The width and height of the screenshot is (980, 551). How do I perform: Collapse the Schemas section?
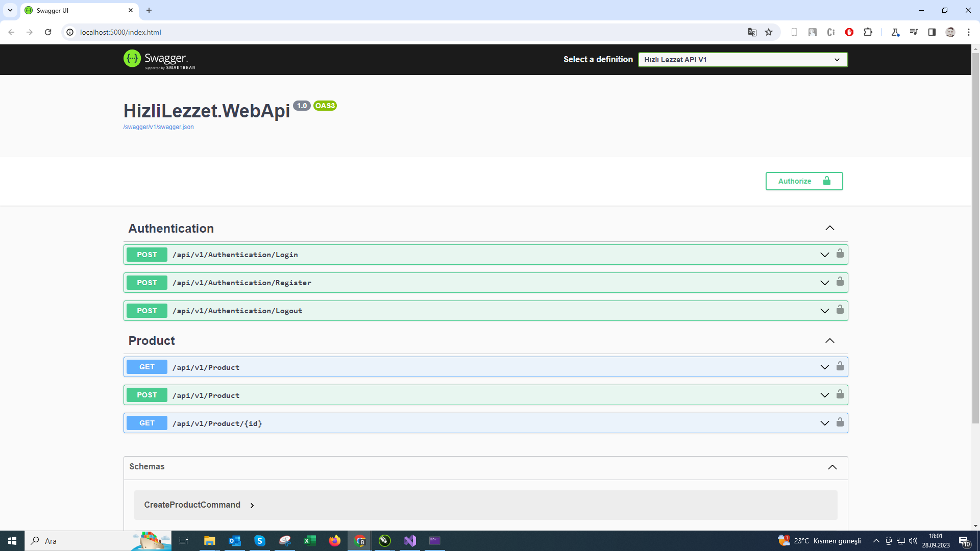832,467
